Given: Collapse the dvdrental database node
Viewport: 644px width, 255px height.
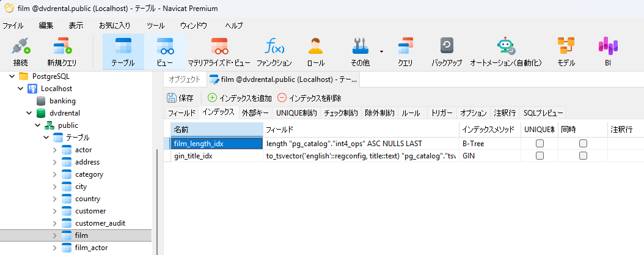Looking at the screenshot, I should click(29, 113).
